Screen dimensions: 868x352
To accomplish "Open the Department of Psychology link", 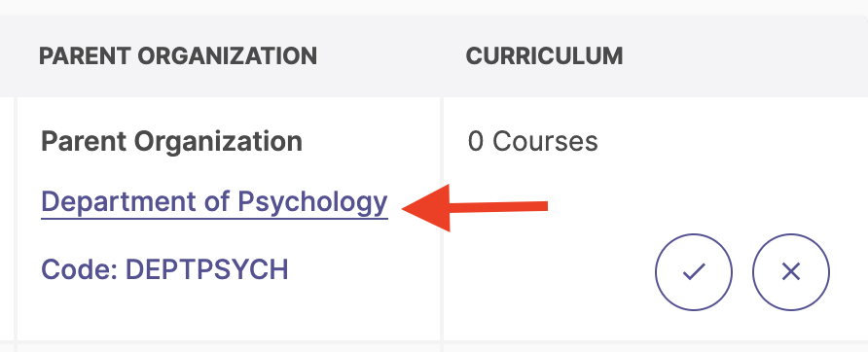I will 214,202.
